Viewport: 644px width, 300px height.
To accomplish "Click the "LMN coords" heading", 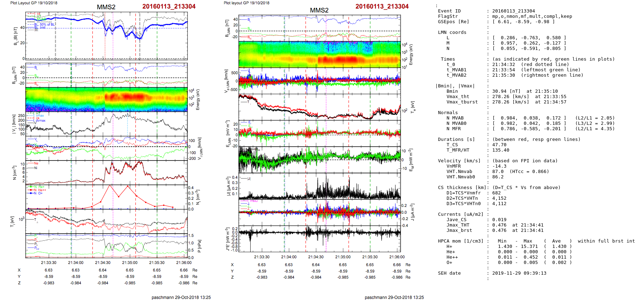I will point(452,32).
